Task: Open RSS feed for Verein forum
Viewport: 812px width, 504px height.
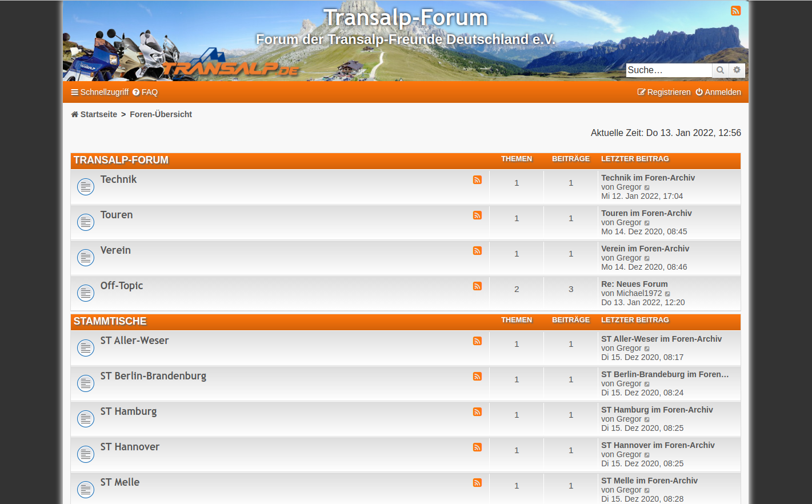Action: (477, 251)
